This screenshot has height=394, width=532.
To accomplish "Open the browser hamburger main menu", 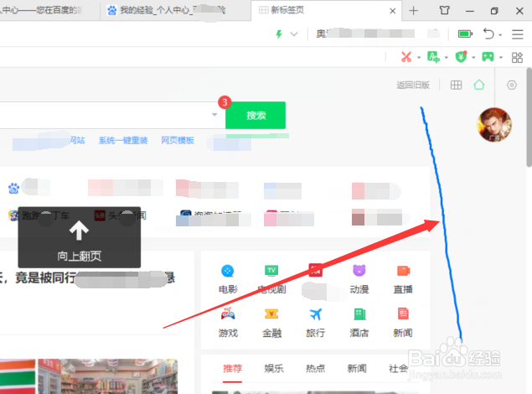I will (x=518, y=34).
